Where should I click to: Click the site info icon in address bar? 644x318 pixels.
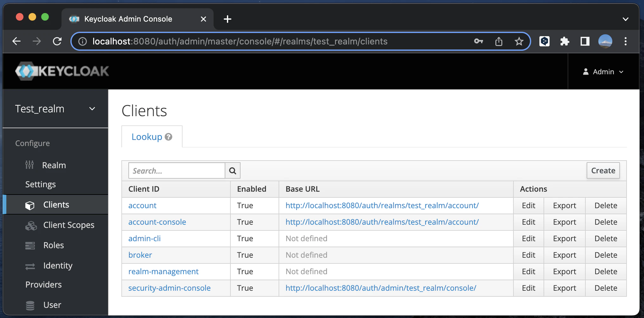point(82,42)
